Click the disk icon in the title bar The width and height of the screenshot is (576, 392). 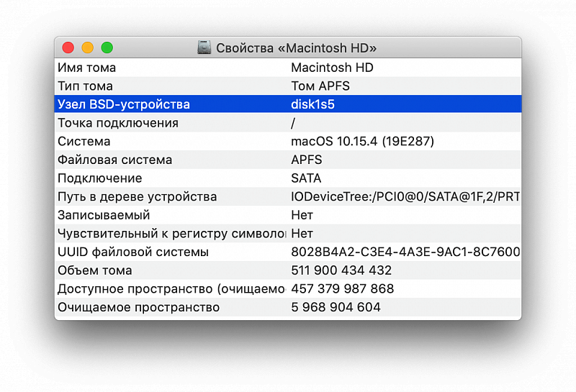204,47
